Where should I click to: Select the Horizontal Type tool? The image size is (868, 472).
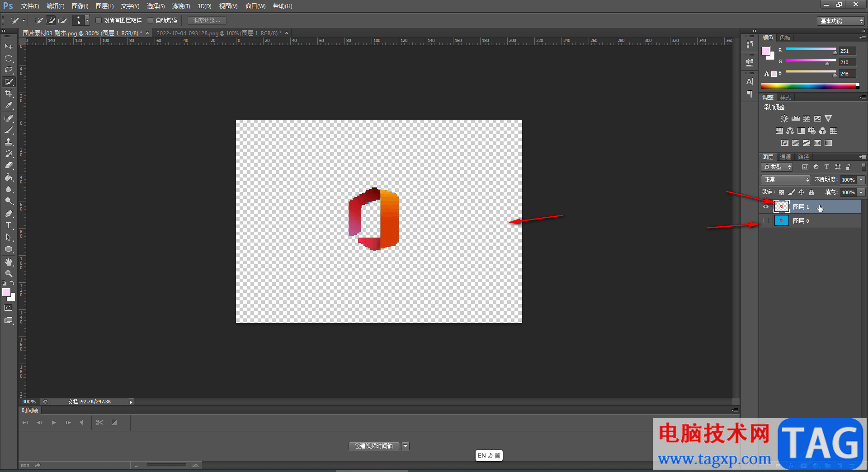(9, 225)
